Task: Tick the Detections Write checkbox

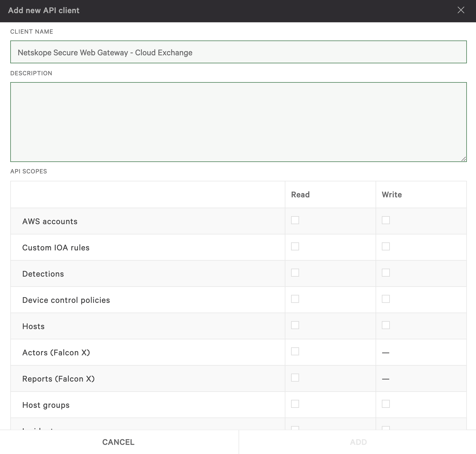Action: pyautogui.click(x=386, y=273)
